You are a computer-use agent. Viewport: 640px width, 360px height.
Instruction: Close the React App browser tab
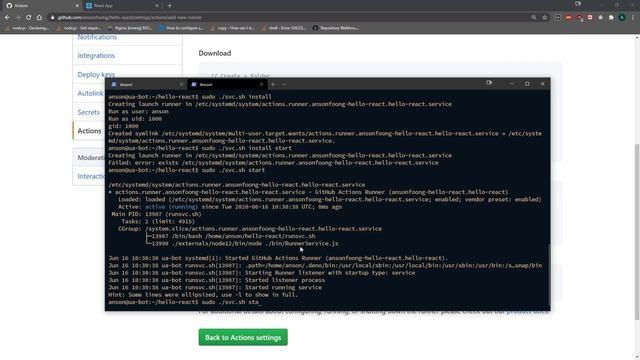(x=157, y=6)
